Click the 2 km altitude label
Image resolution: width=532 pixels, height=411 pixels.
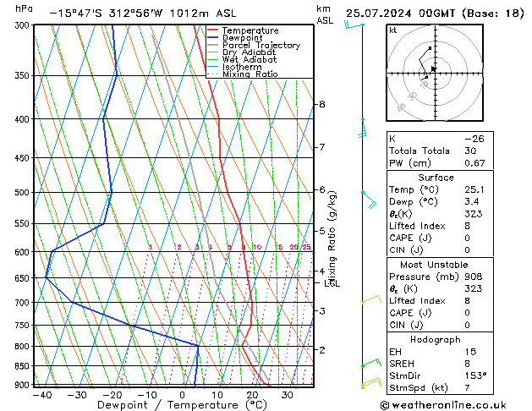pos(321,349)
